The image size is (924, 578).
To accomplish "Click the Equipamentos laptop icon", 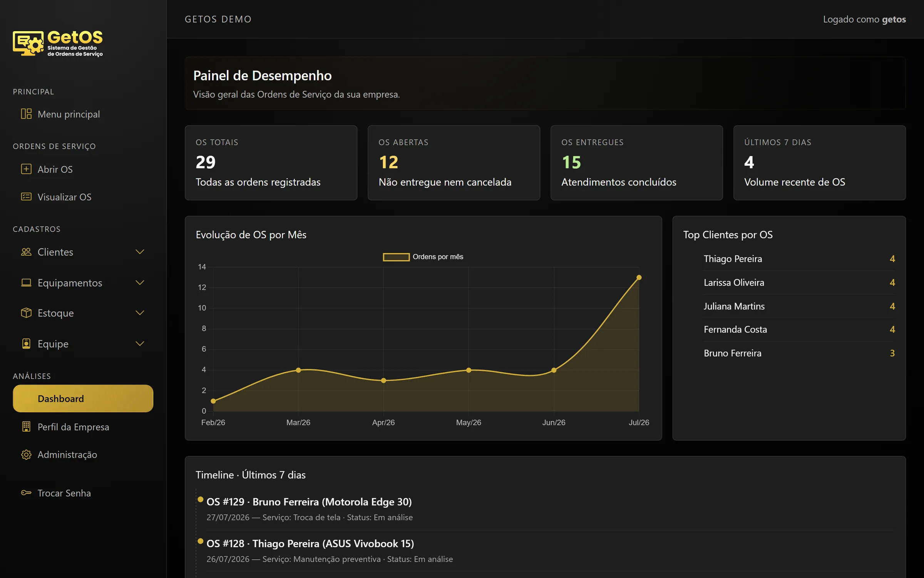I will [x=26, y=282].
